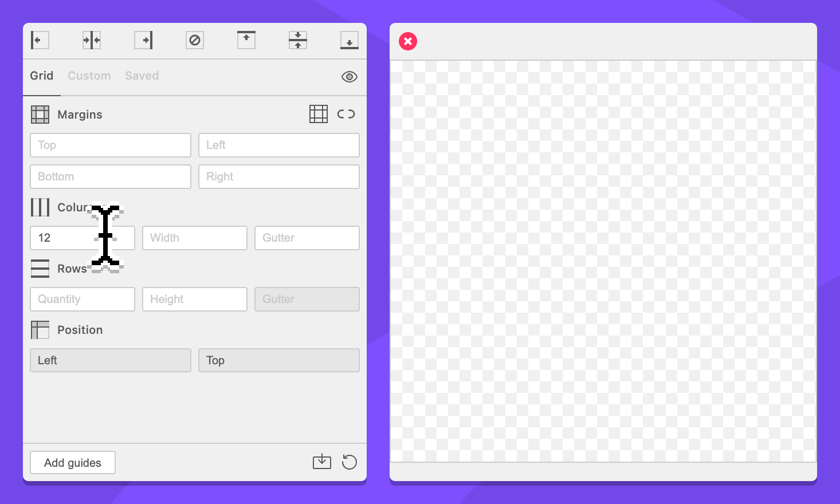Clear all guides icon
Viewport: 840px width, 504px height.
tap(195, 40)
